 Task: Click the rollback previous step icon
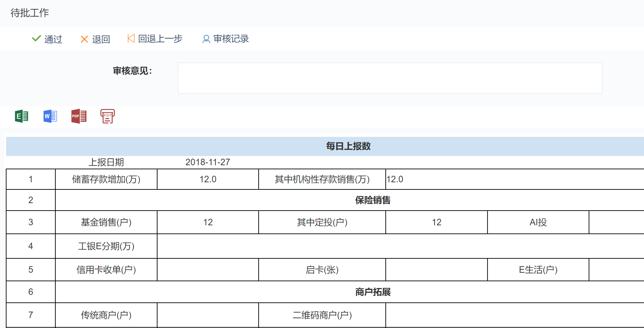click(131, 39)
